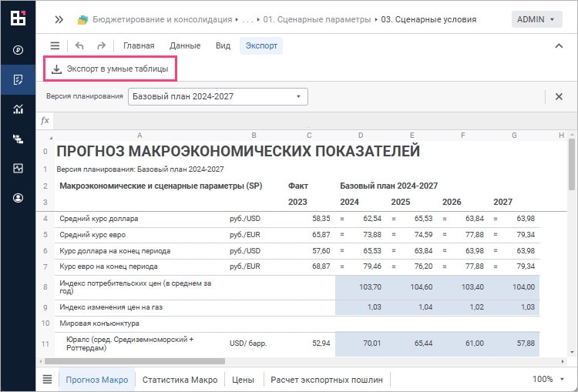Open the circled P sidebar icon
578x392 pixels.
18,50
